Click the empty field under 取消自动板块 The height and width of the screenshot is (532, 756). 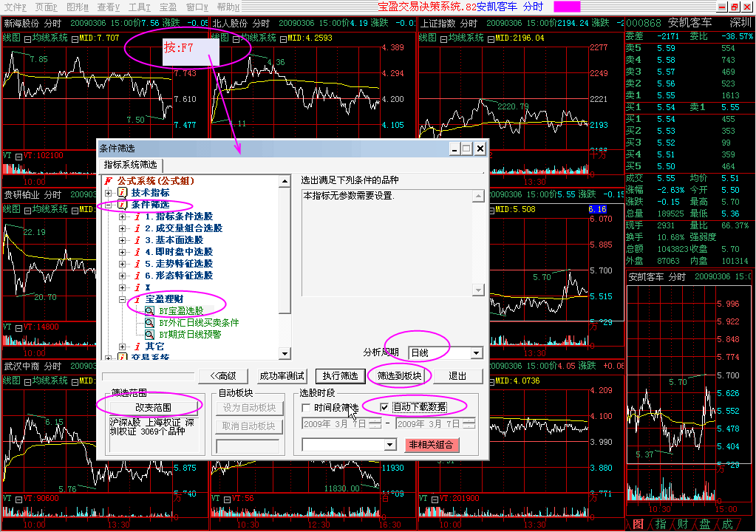[x=248, y=446]
